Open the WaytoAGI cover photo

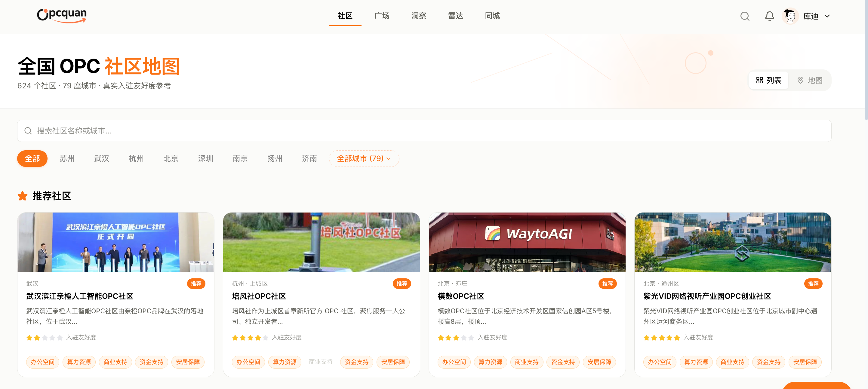tap(527, 242)
